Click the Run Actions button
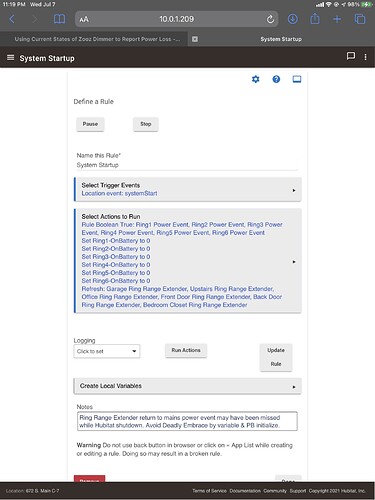375x500 pixels. [186, 350]
